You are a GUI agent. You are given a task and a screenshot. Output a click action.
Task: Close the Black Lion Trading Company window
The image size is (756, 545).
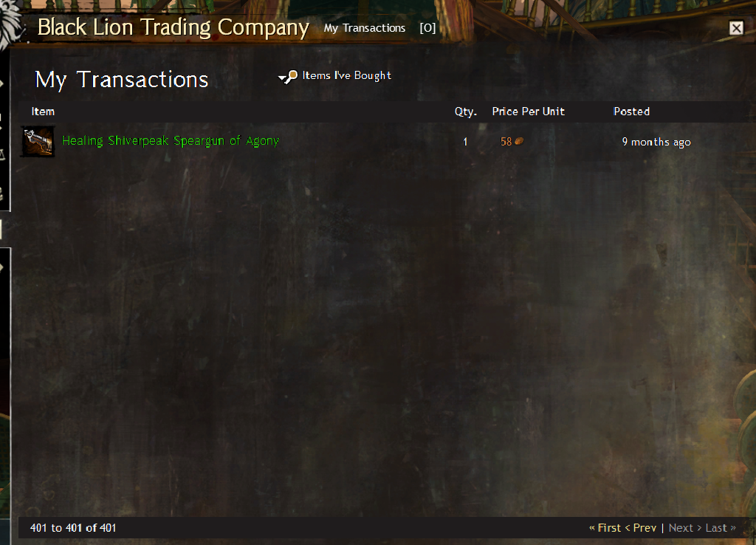736,29
